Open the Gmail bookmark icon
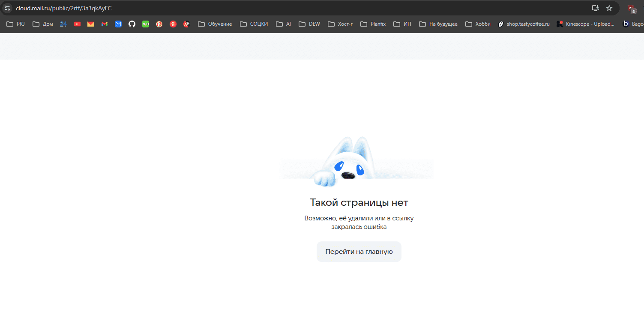This screenshot has height=334, width=644. [x=105, y=24]
